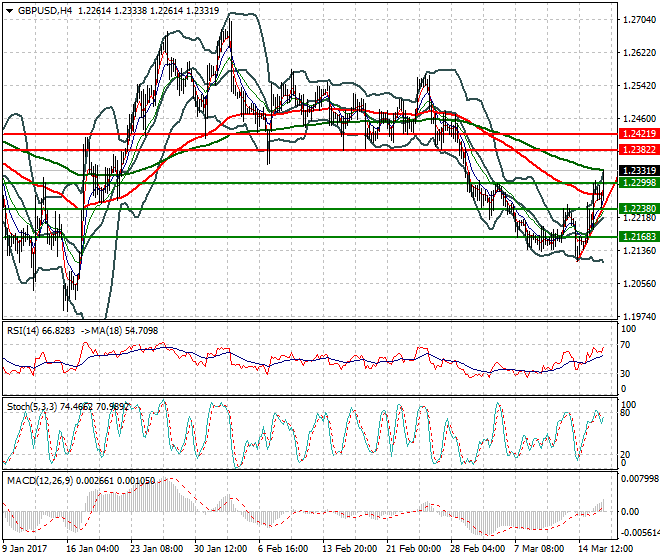
Task: Click the 21 Feb 00:00 date label
Action: tap(413, 549)
